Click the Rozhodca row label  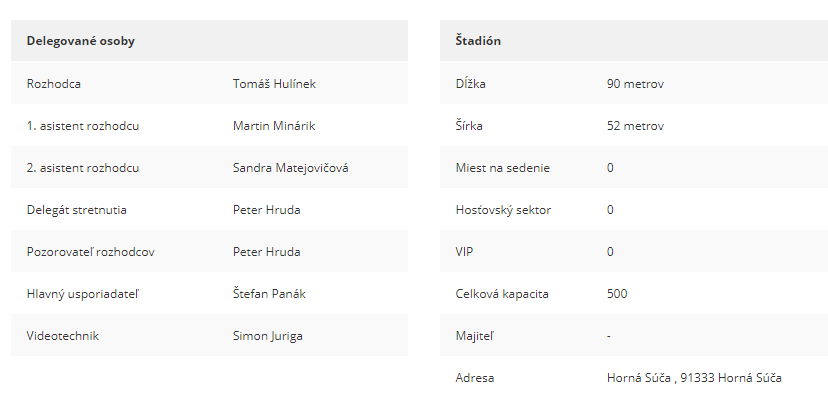53,83
